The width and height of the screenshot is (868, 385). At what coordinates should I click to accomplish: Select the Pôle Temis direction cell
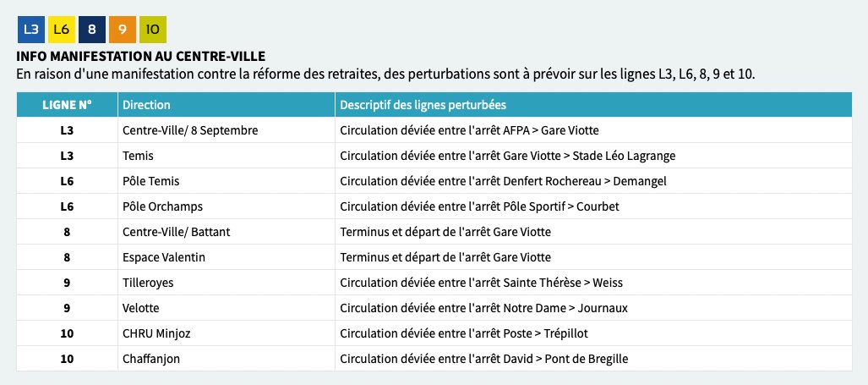click(227, 181)
